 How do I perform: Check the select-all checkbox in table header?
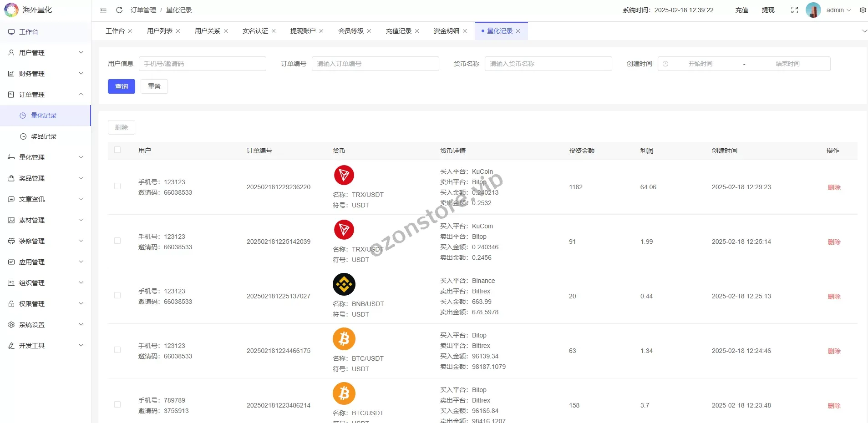tap(117, 150)
